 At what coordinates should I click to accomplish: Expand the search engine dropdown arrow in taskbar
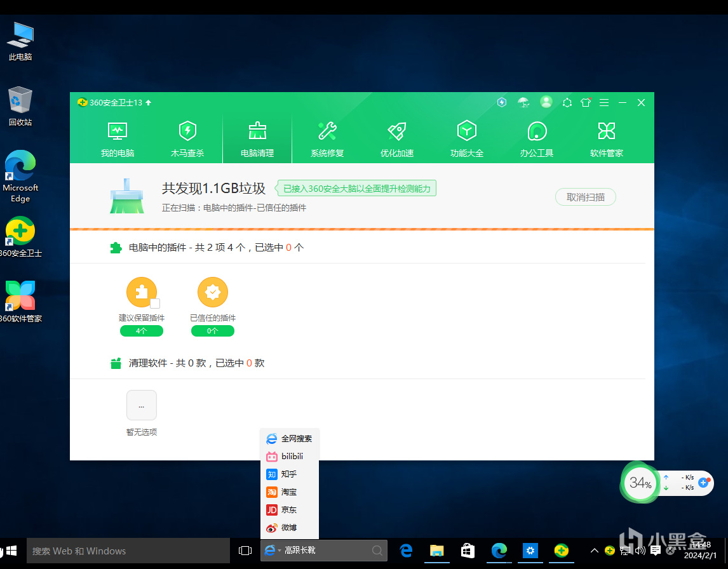click(x=280, y=551)
